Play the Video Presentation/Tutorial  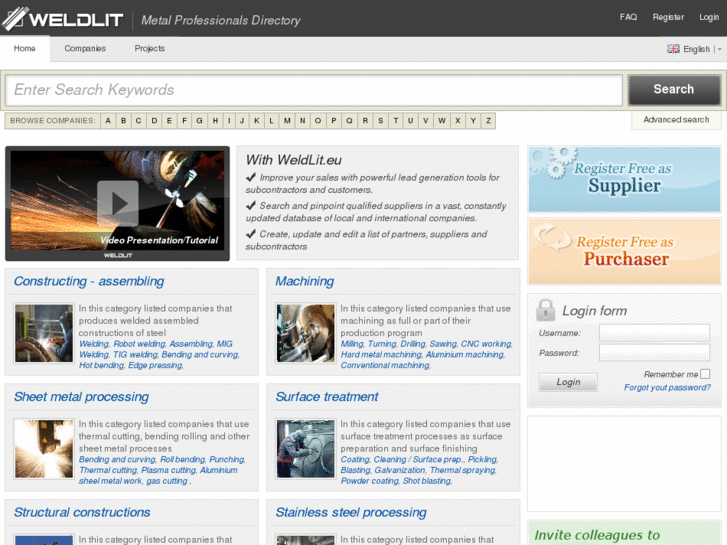tap(118, 203)
